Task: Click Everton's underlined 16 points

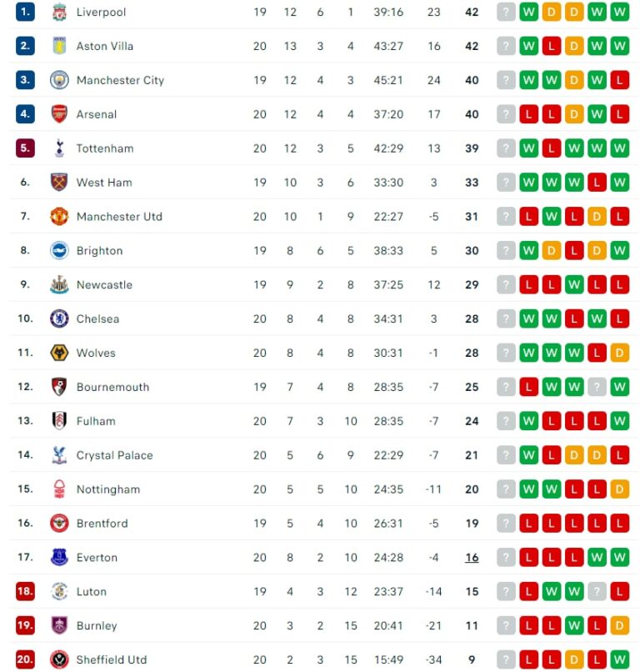Action: coord(472,558)
